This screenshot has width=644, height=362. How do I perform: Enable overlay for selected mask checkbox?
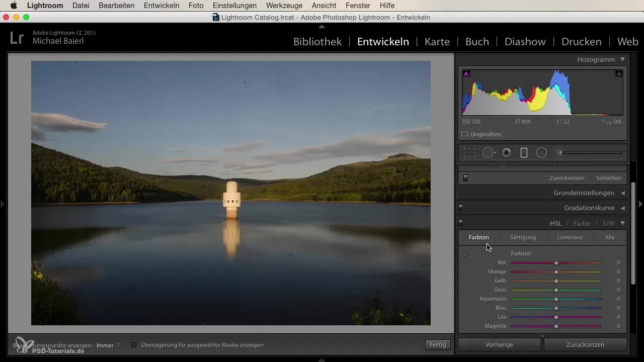pyautogui.click(x=134, y=345)
